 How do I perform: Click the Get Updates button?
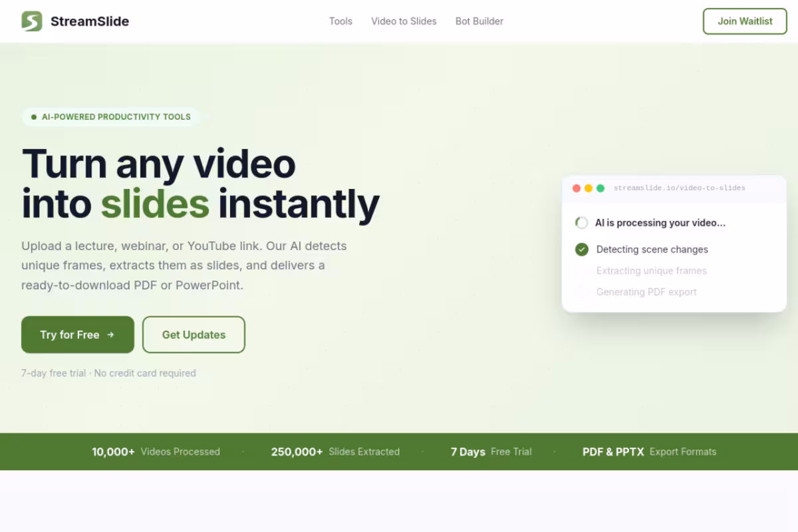click(194, 334)
